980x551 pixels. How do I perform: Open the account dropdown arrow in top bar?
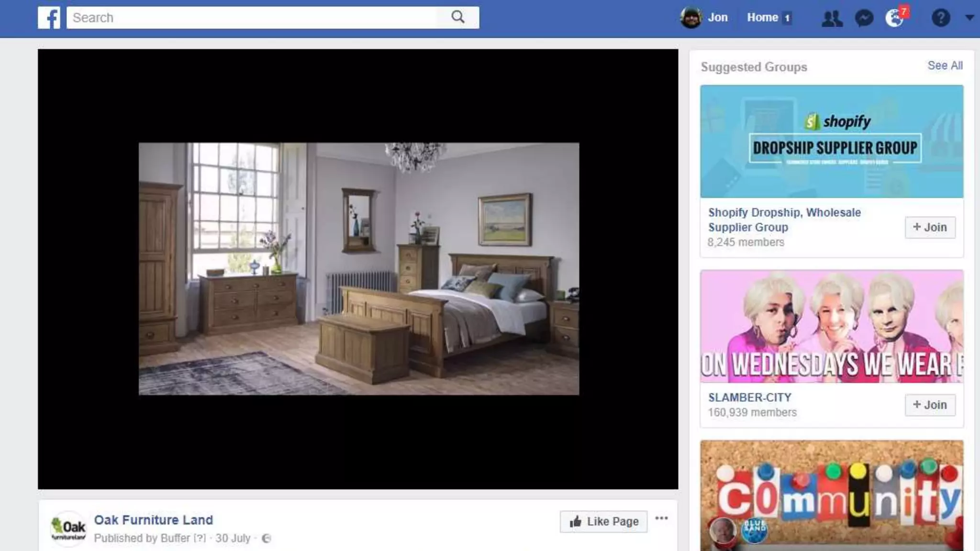click(969, 18)
